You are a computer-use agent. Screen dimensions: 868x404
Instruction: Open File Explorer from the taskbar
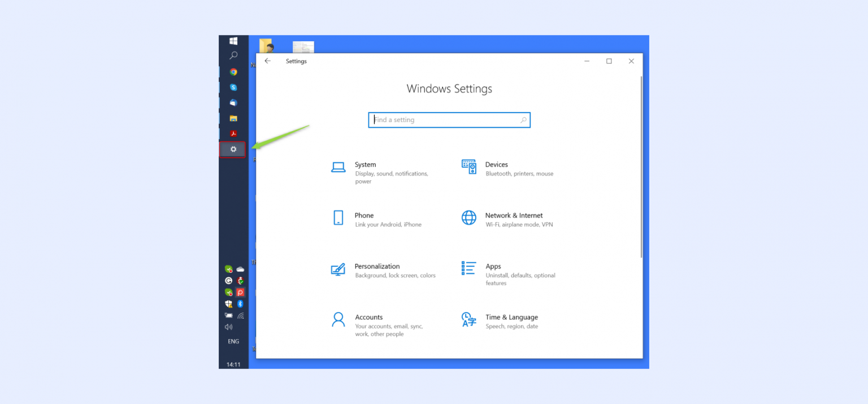(x=233, y=118)
